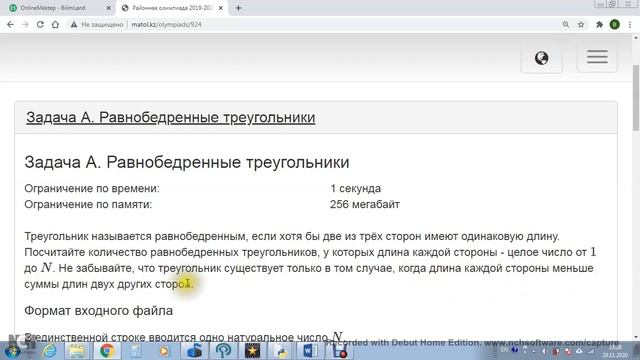
Task: Click the taskbar clock and date
Action: tap(615, 352)
